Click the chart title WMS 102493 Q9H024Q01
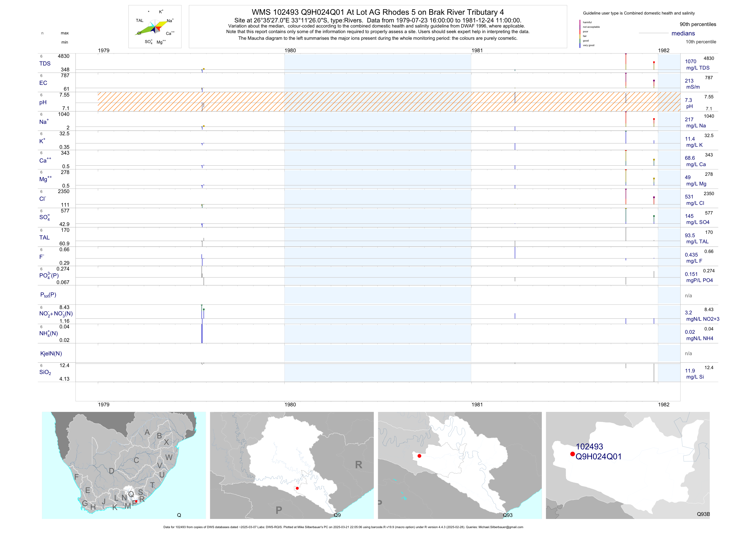Screen dimensions: 756x535 point(378,12)
